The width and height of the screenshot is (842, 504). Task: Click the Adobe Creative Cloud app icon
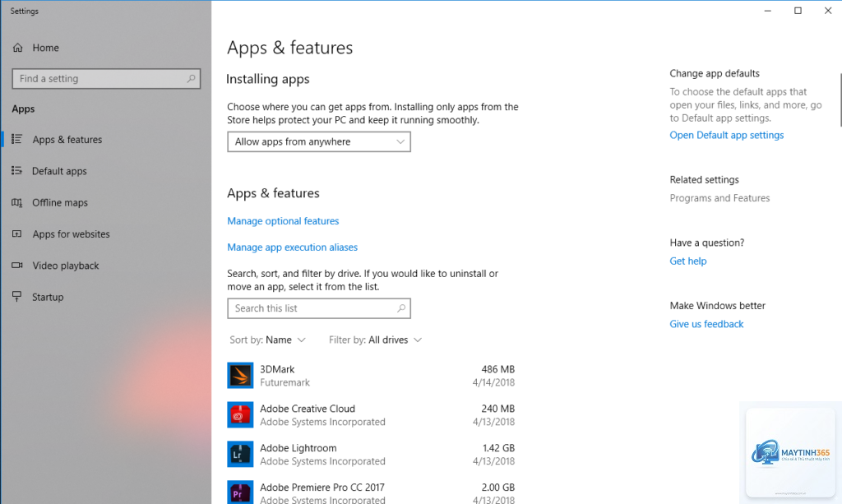(240, 415)
